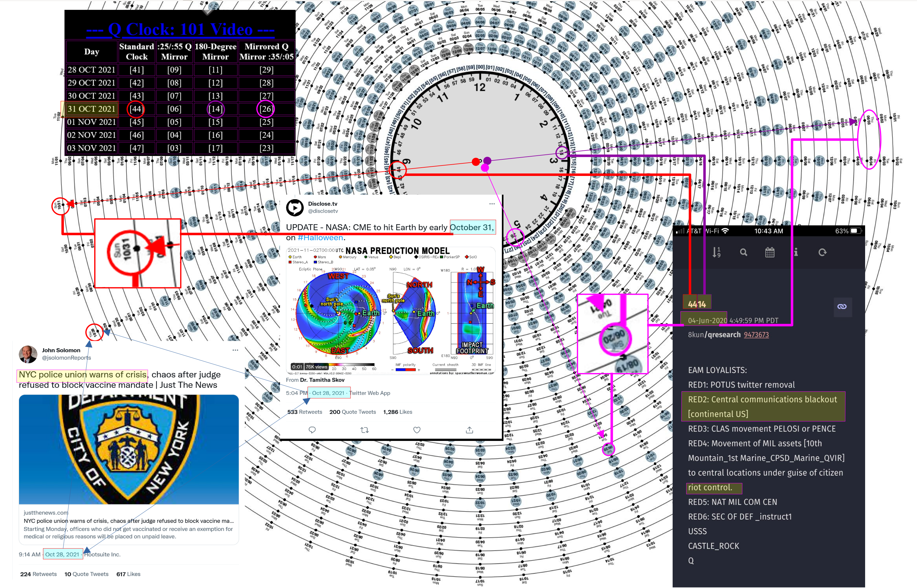Click the @jsolomonReports handle
This screenshot has width=917, height=588.
tap(66, 358)
